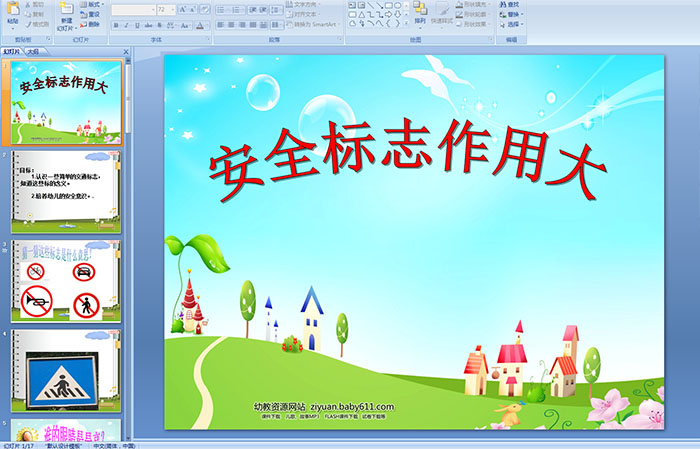700x449 pixels.
Task: Open the Font group dialog launcher
Action: (x=208, y=39)
